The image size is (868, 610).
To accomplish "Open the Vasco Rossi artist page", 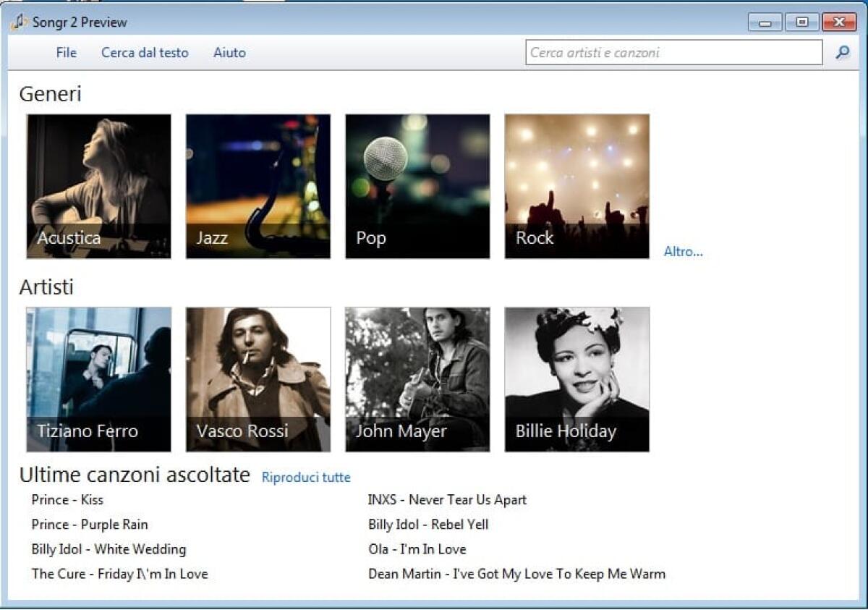I will click(258, 379).
